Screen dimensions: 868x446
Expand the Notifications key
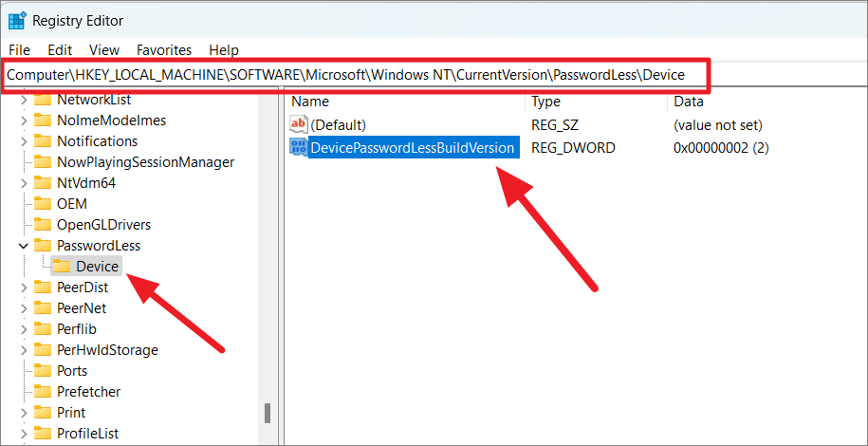coord(24,141)
